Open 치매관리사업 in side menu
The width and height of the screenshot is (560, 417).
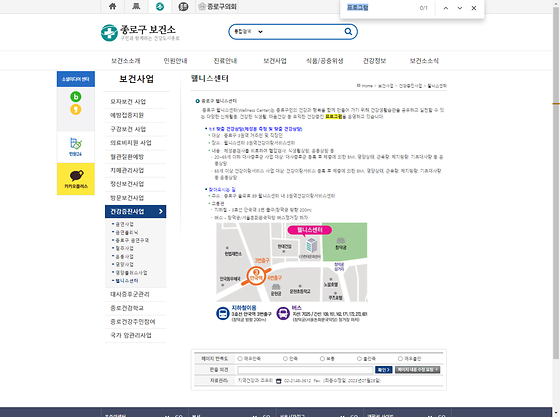click(127, 170)
